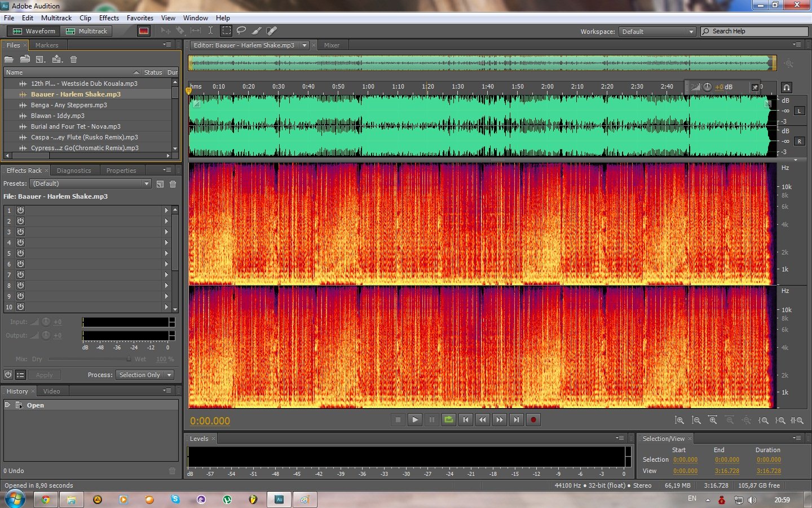This screenshot has width=812, height=508.
Task: Click the Insert into Multitrack icon
Action: (57, 59)
